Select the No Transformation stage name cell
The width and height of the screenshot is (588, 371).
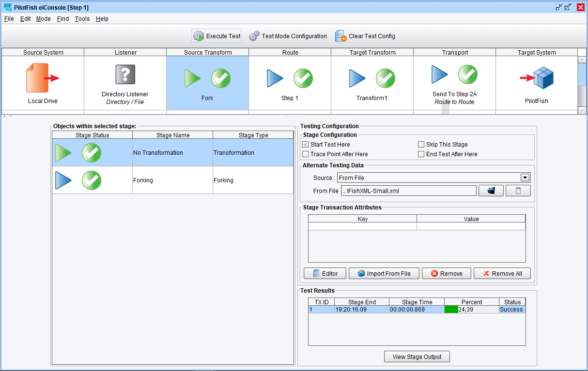pos(172,153)
